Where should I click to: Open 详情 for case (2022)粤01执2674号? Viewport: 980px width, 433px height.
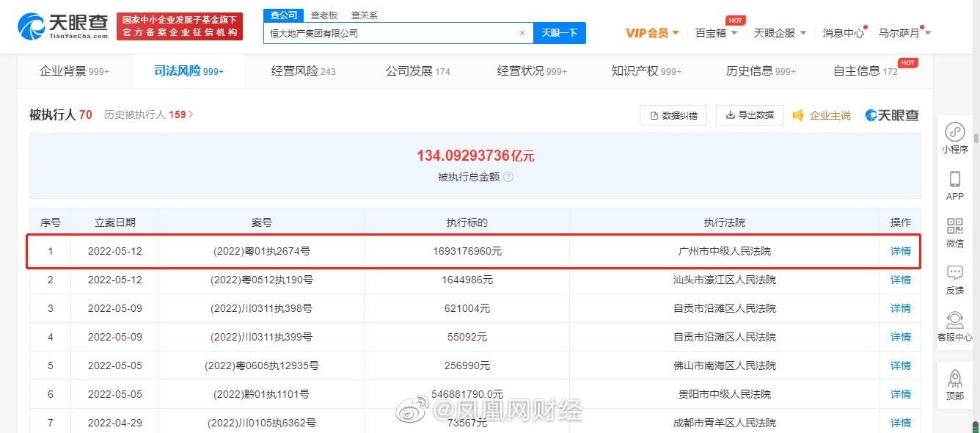900,251
